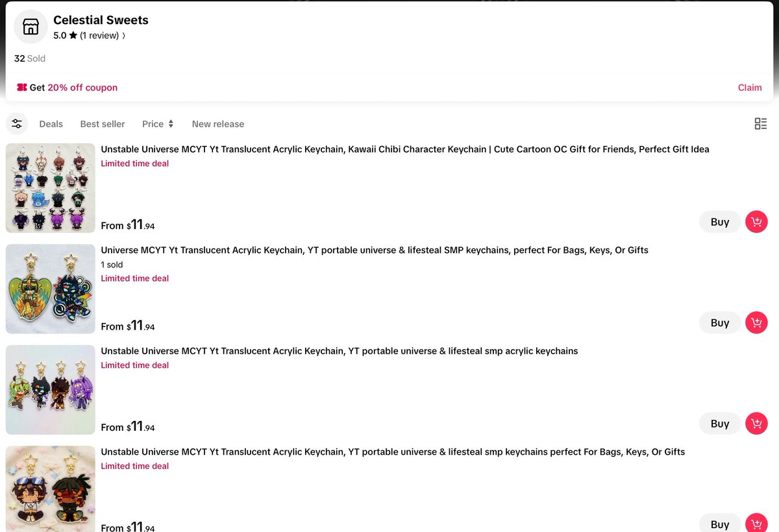Open thumbnail of twelve chibi keychains
Screen dimensions: 779x532
[x=51, y=188]
